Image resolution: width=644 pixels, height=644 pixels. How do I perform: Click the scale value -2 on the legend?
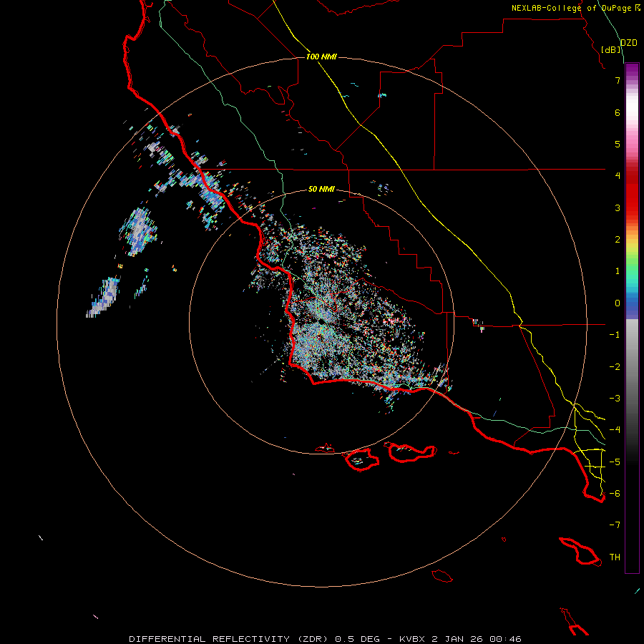coord(615,367)
